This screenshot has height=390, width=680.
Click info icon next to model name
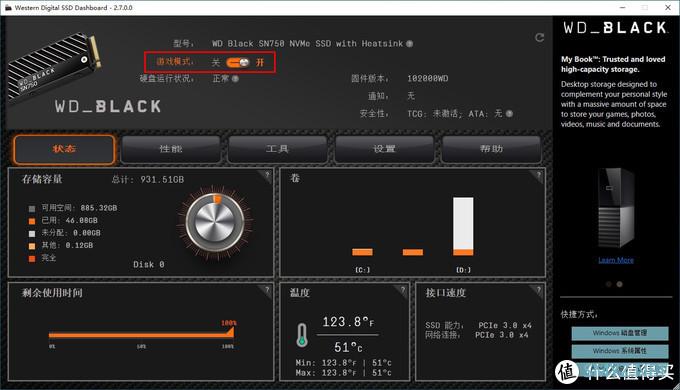coord(409,44)
